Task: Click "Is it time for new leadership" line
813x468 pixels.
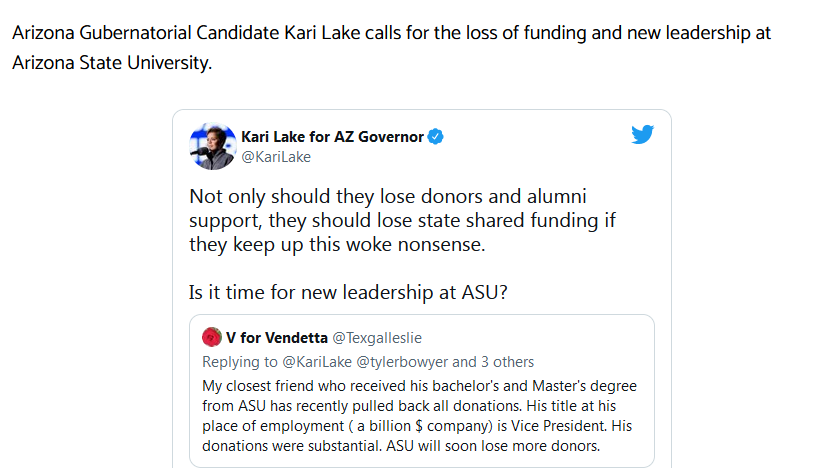Action: [x=348, y=292]
